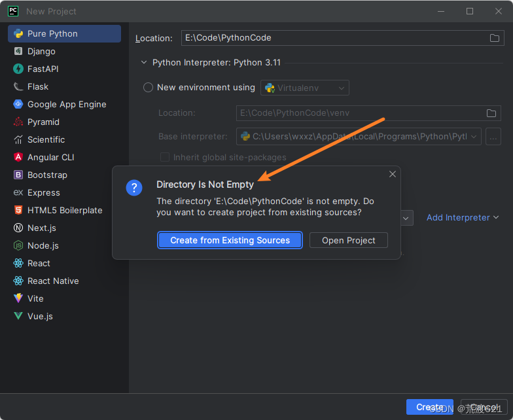The width and height of the screenshot is (513, 420).
Task: Click the PyCharm logo in title bar
Action: click(13, 11)
